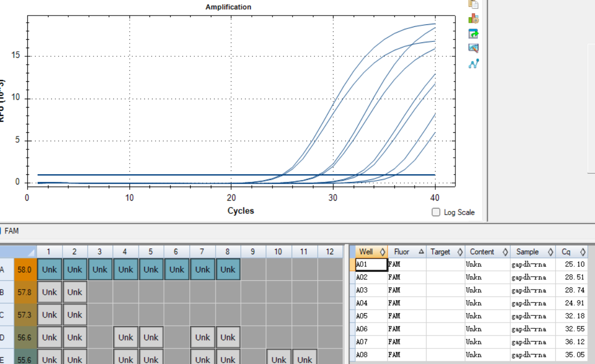Select plate well B2 Unk
Viewport: 595px width, 364px height.
[x=75, y=292]
